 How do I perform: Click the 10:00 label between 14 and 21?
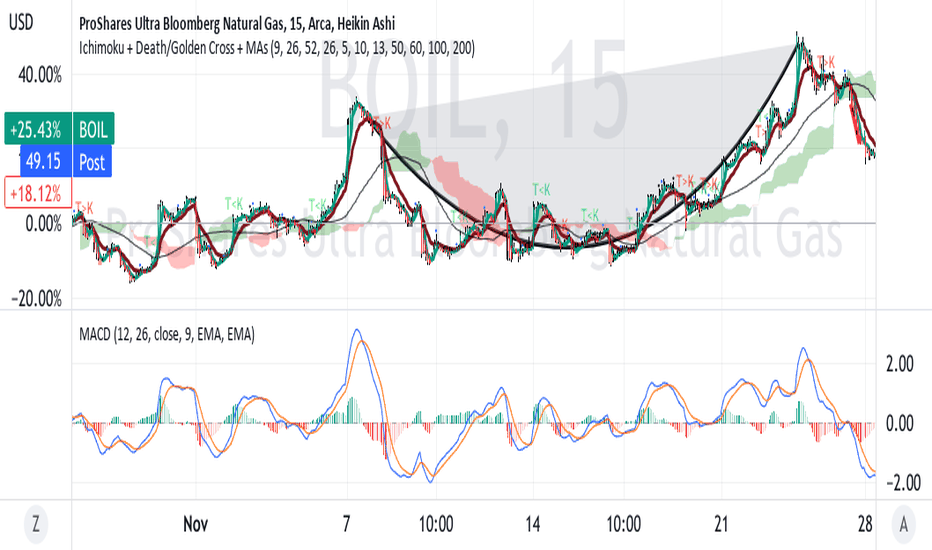click(624, 524)
